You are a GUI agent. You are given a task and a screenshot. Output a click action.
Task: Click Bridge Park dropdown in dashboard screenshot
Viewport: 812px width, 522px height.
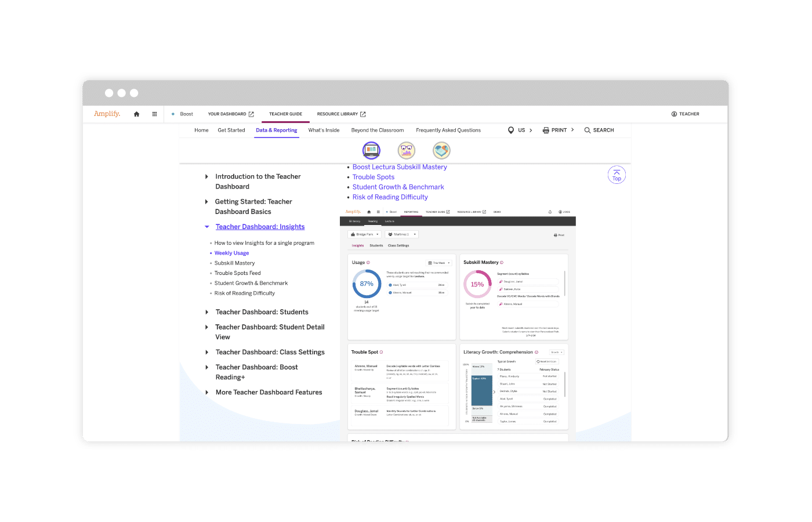click(x=364, y=234)
